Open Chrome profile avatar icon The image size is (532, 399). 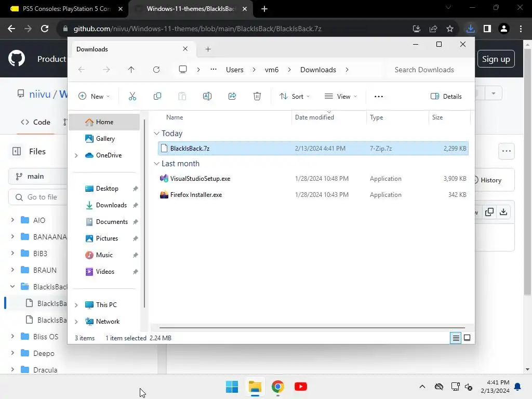pyautogui.click(x=504, y=29)
